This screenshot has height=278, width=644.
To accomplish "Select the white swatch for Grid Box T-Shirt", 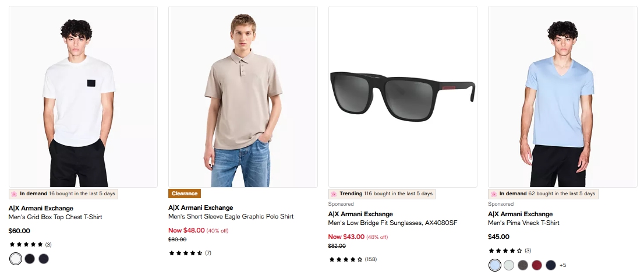I will [x=16, y=259].
